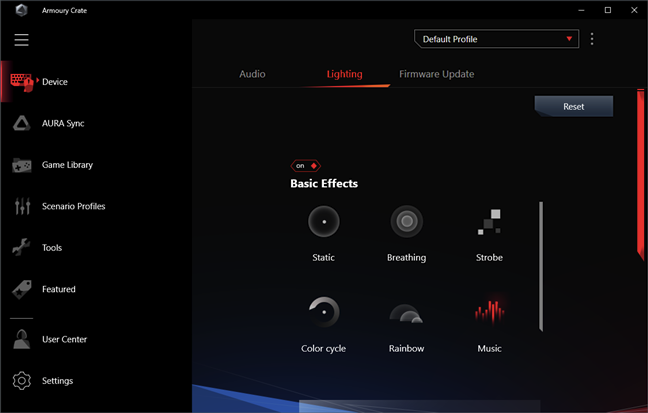648x413 pixels.
Task: Click the Game Library gamepad icon
Action: 21,165
